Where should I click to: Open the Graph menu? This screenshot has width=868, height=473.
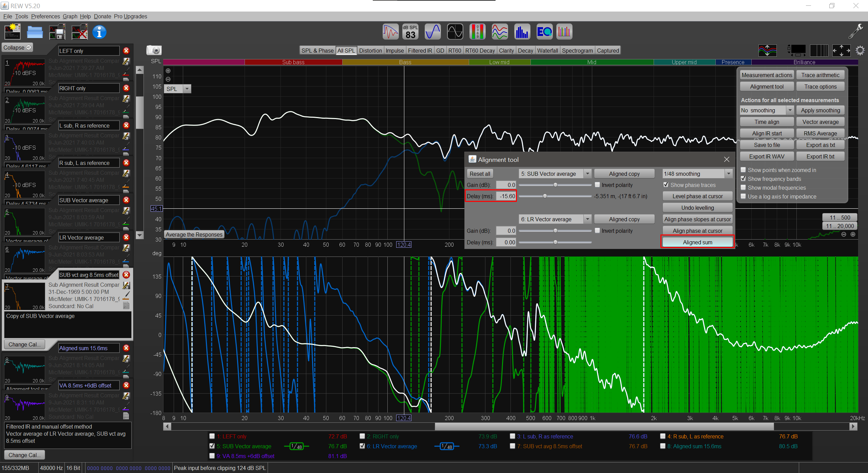[70, 16]
